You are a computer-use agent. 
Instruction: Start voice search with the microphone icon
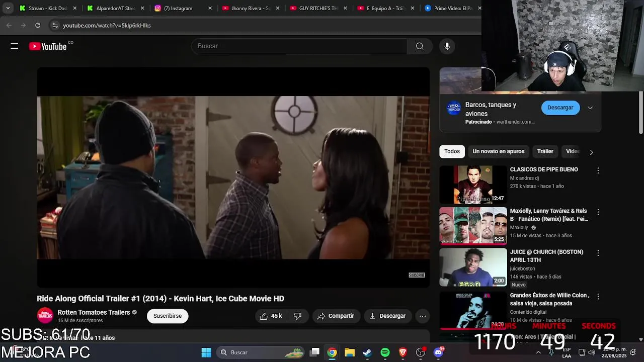tap(447, 46)
